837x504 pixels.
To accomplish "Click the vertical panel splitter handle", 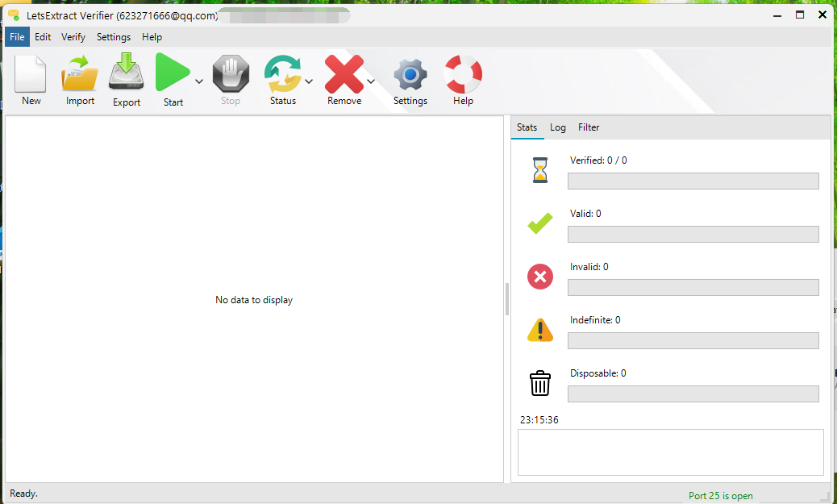I will pos(507,299).
